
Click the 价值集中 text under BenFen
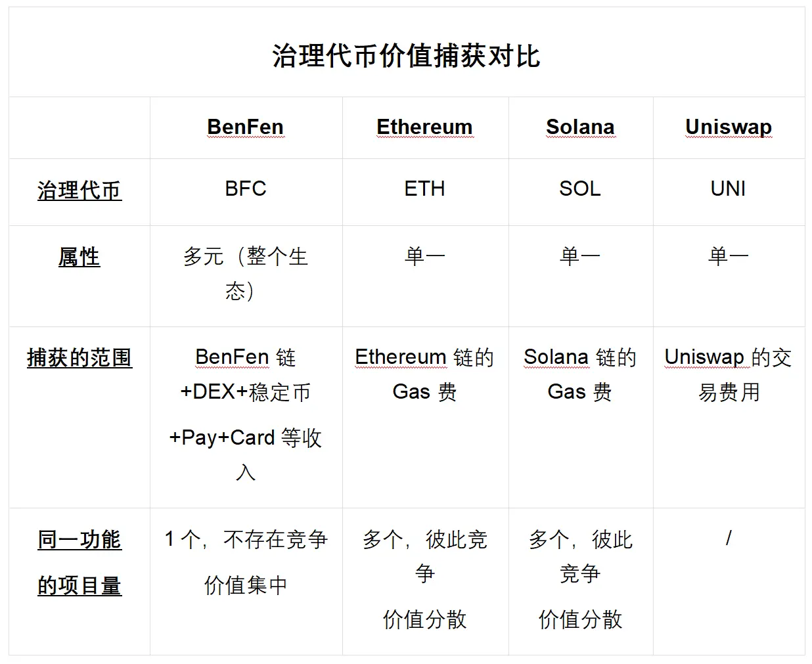(245, 585)
